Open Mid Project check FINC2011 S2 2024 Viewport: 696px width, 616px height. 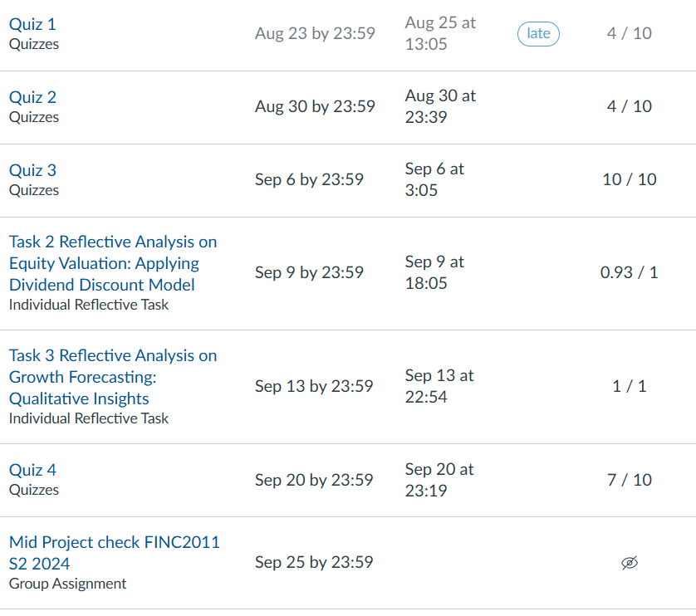click(115, 553)
